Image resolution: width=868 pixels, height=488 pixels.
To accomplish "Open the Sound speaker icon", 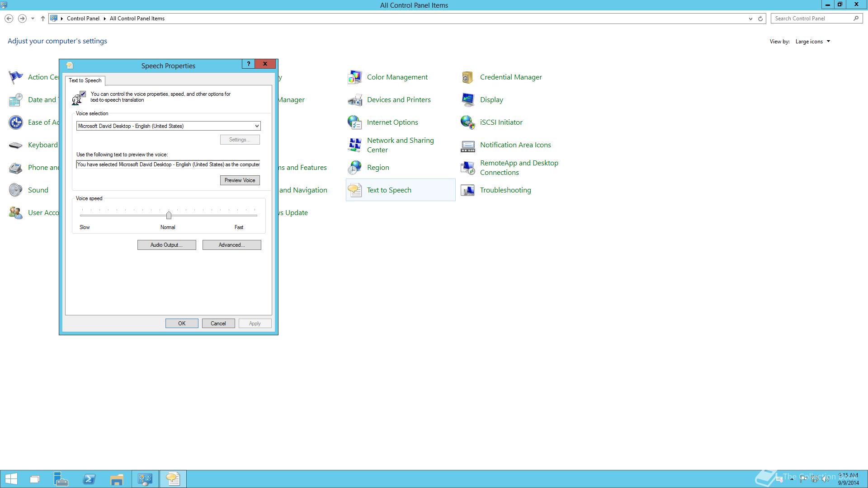I will [x=16, y=190].
